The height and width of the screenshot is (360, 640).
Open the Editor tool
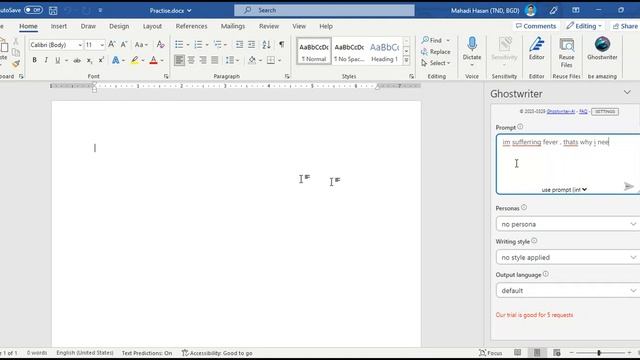pos(536,48)
